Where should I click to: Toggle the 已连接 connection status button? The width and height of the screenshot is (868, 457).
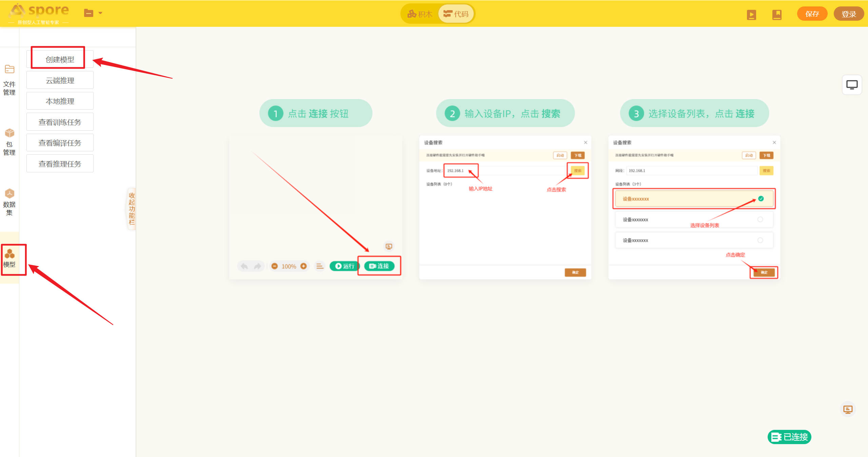click(x=789, y=437)
